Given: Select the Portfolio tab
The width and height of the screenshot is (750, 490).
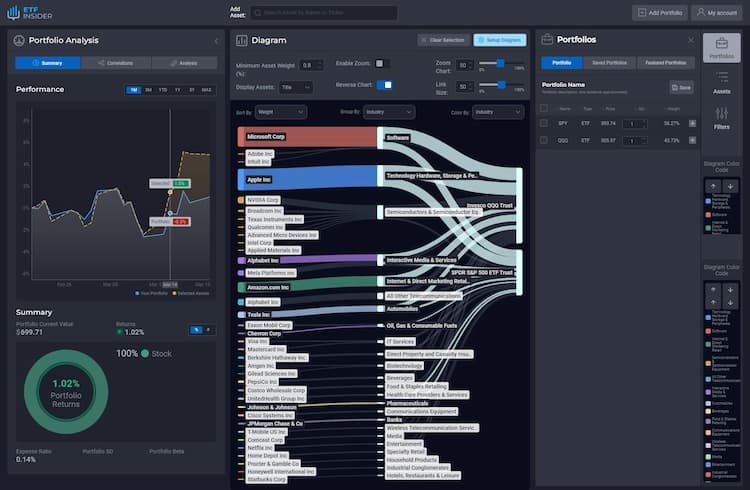Looking at the screenshot, I should [562, 63].
